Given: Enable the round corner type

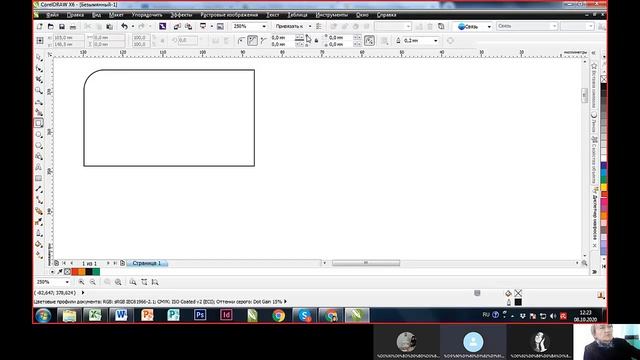Looking at the screenshot, I should point(241,40).
